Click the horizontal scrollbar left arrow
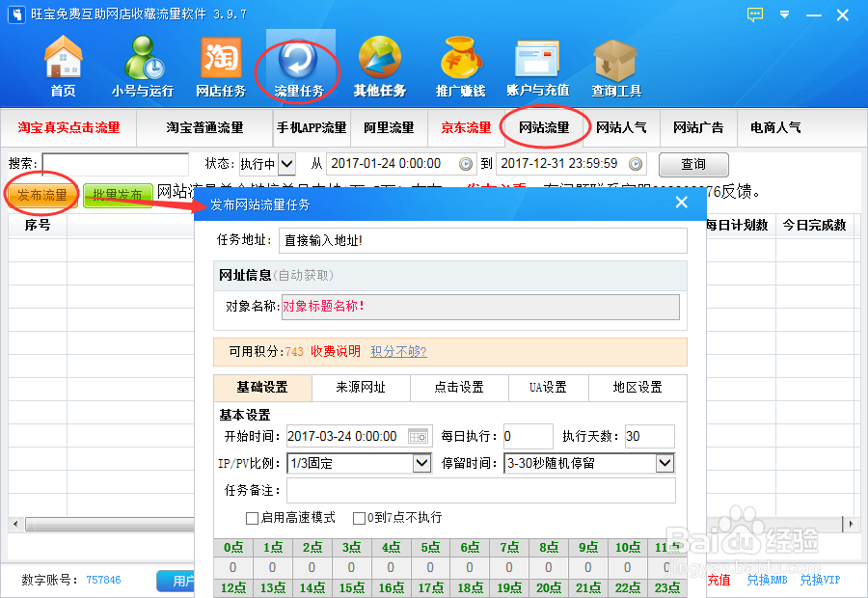The width and height of the screenshot is (868, 598). (15, 523)
